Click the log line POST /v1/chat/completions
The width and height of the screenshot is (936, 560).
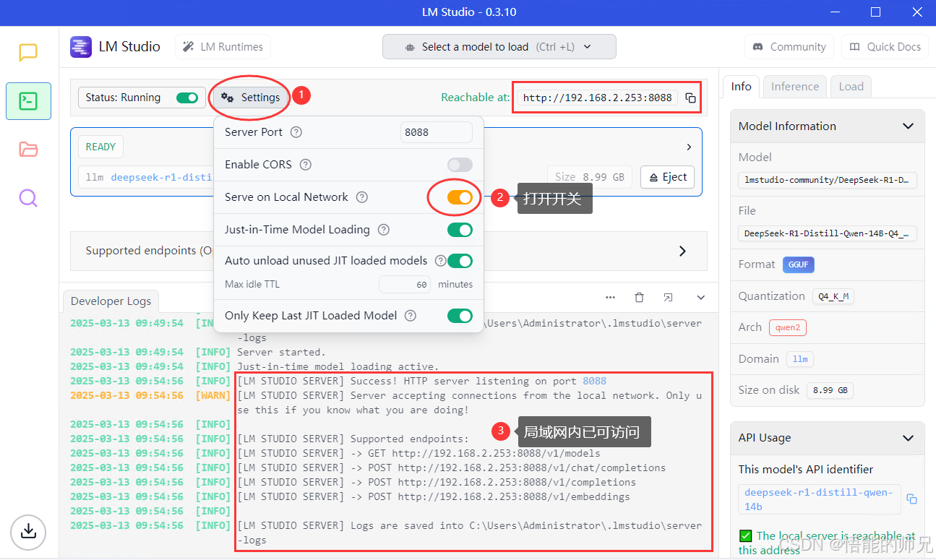click(x=452, y=468)
